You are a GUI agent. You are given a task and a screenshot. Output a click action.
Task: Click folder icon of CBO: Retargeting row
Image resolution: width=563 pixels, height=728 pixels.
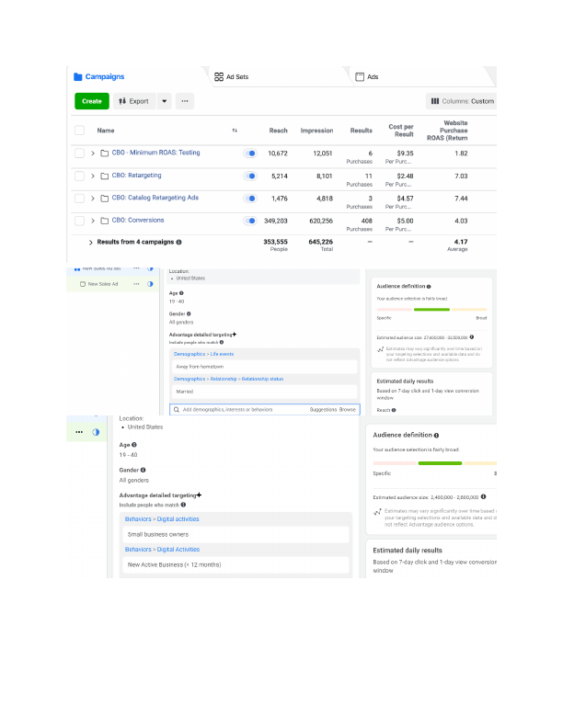[x=105, y=176]
